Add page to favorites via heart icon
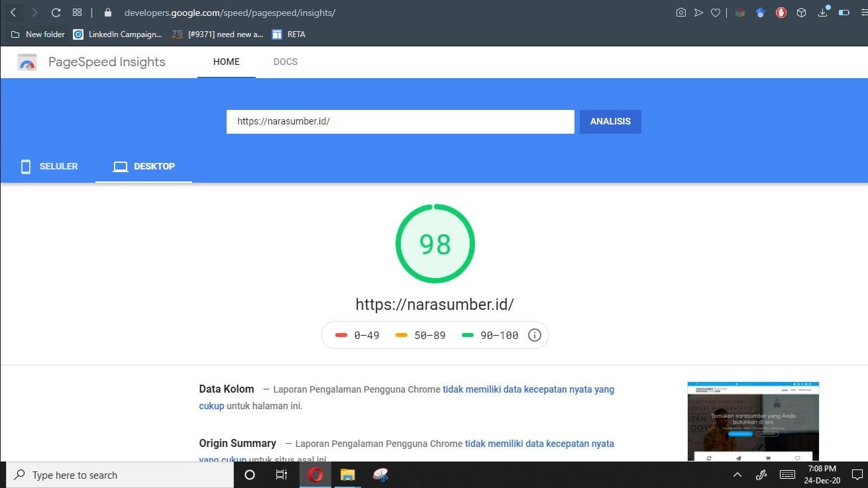Image resolution: width=868 pixels, height=488 pixels. tap(716, 12)
